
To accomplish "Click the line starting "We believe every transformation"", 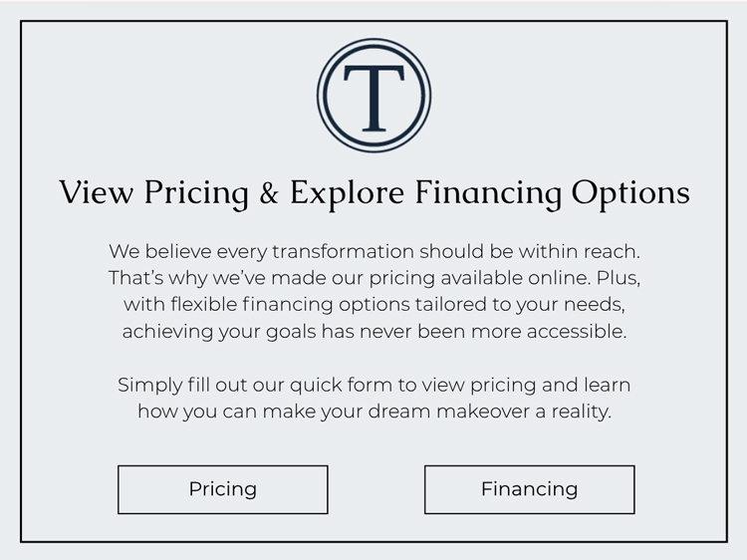I will (373, 252).
